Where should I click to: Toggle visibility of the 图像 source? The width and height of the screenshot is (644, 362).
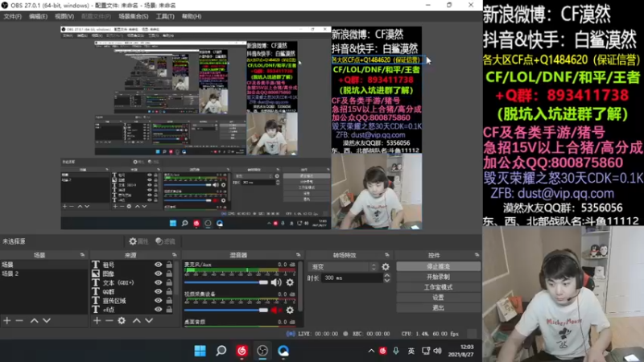(158, 274)
